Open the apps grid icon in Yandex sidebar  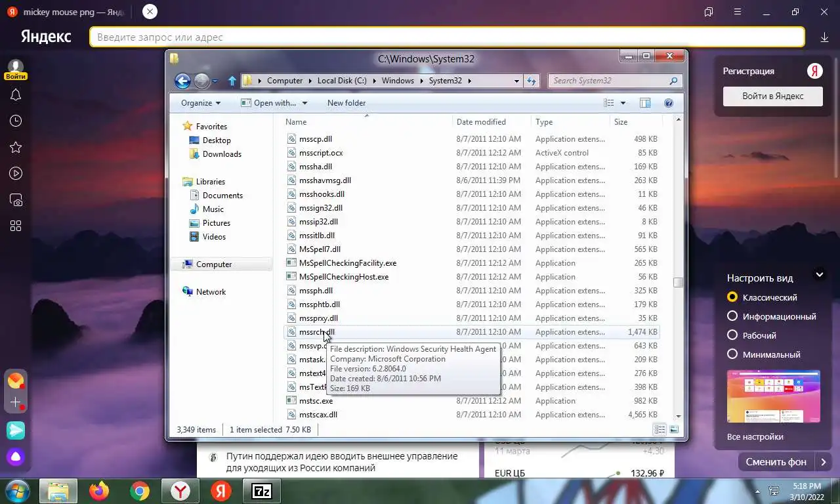16,226
